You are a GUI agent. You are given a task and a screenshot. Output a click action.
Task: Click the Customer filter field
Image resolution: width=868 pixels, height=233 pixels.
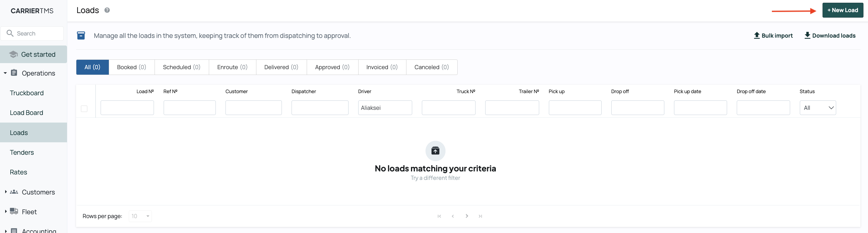pos(253,108)
